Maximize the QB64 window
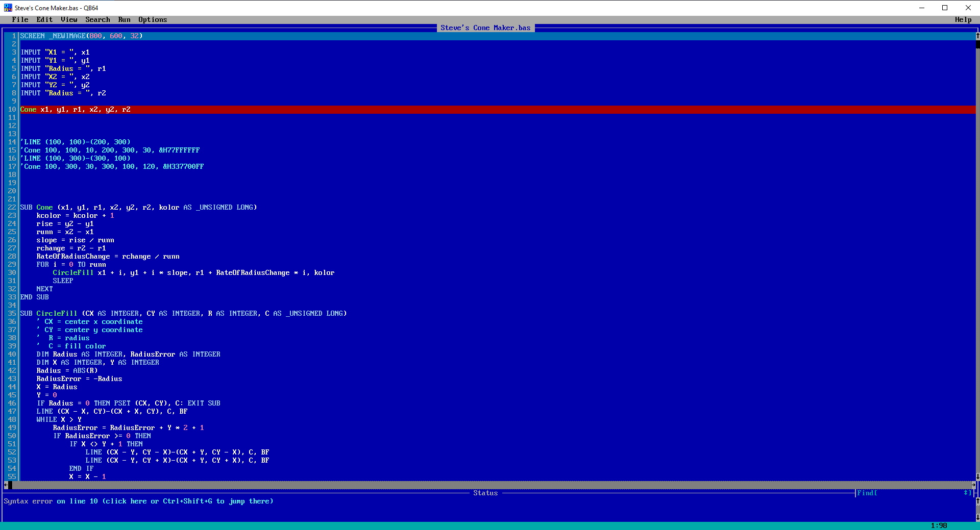The image size is (980, 530). pyautogui.click(x=945, y=8)
